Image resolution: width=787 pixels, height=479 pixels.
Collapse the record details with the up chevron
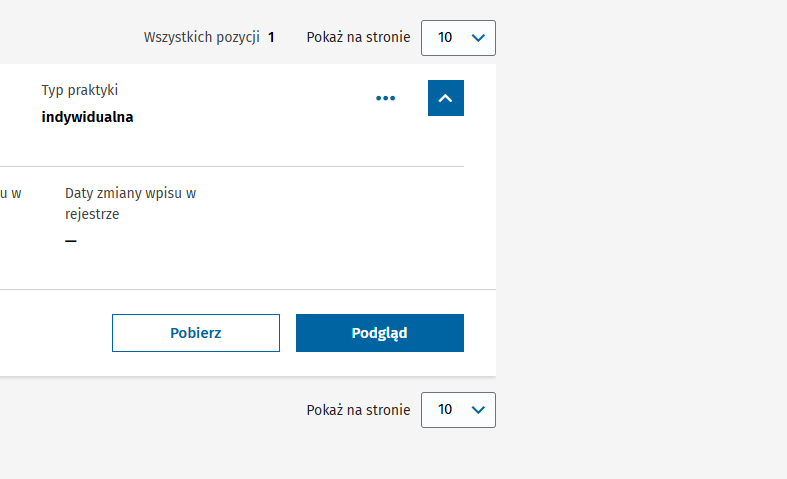(446, 98)
